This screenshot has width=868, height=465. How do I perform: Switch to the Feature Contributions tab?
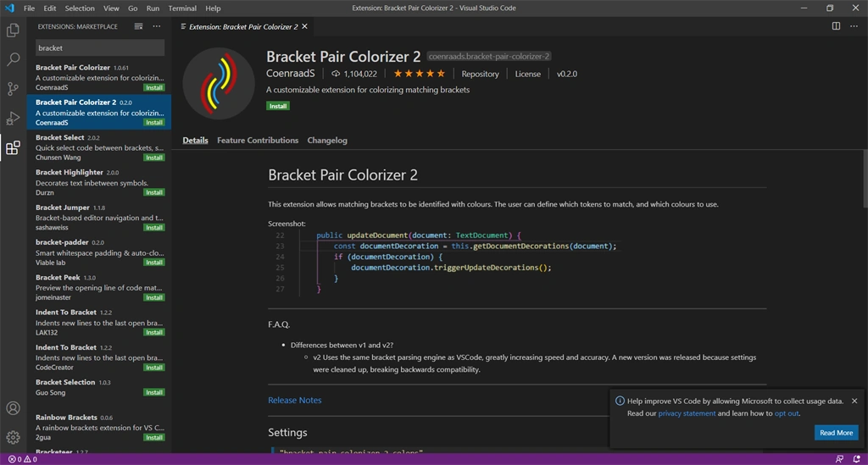(x=258, y=141)
